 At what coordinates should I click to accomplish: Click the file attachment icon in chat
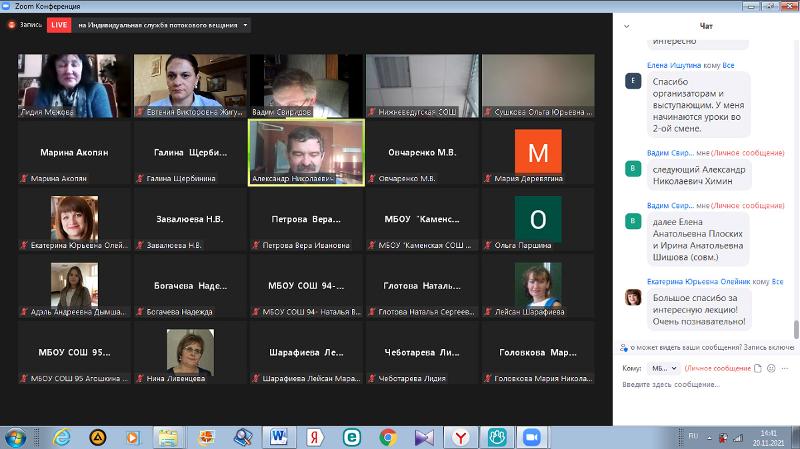tap(758, 368)
